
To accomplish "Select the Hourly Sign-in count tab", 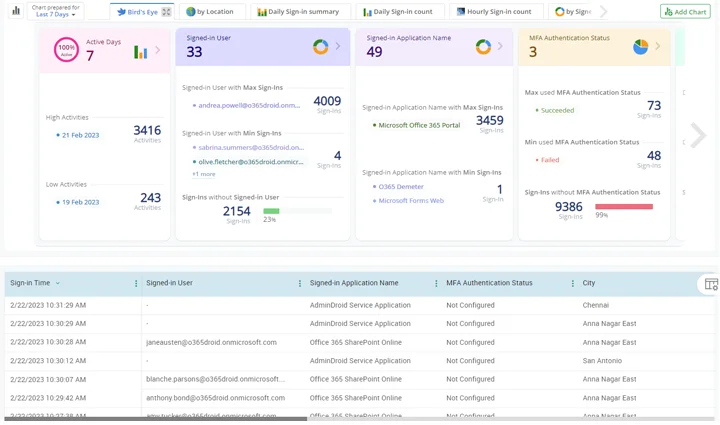I will (494, 12).
